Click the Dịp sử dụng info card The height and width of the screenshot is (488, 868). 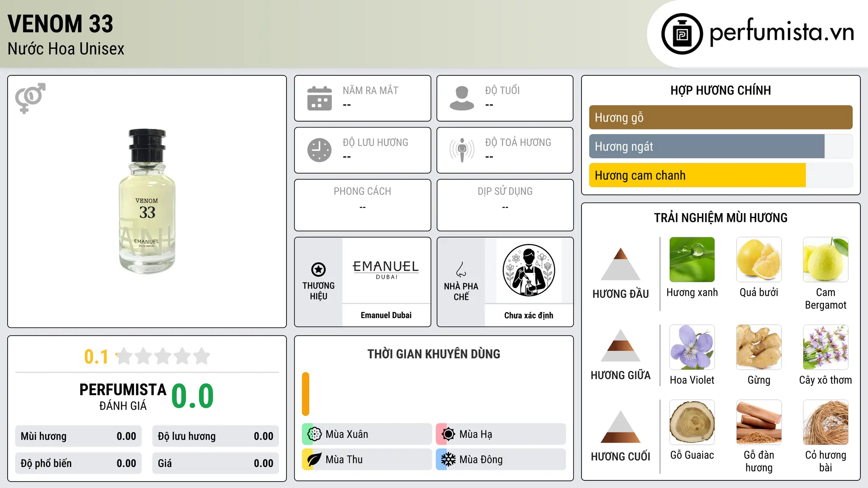[x=505, y=205]
